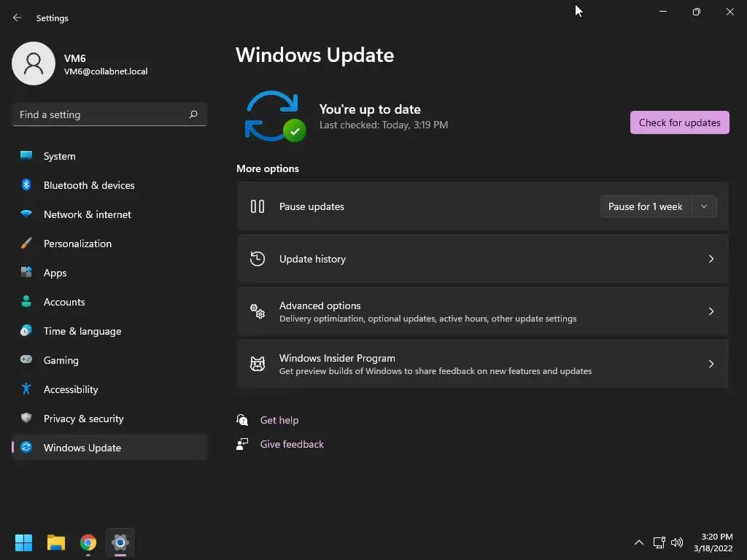Open the Windows Start menu
747x560 pixels.
click(x=23, y=542)
